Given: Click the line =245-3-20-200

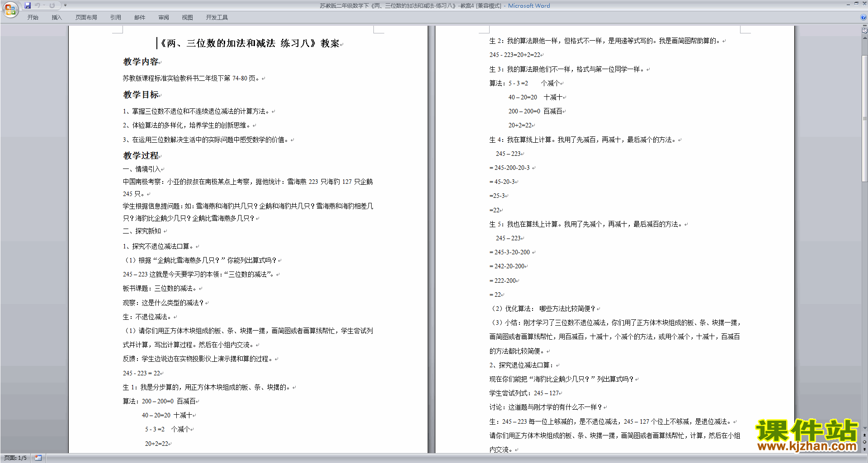Looking at the screenshot, I should (510, 252).
